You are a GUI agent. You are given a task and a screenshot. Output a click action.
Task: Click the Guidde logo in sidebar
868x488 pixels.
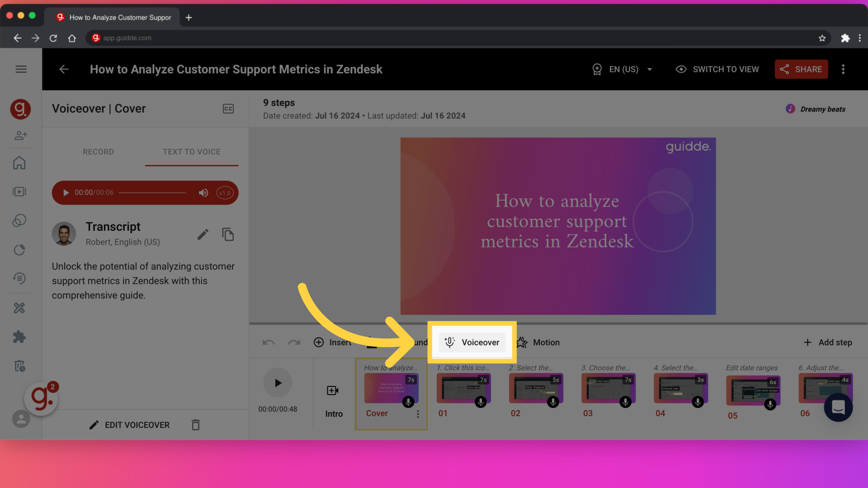(x=20, y=109)
